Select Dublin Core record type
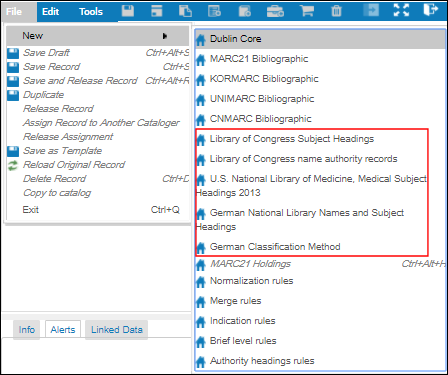 (320, 39)
